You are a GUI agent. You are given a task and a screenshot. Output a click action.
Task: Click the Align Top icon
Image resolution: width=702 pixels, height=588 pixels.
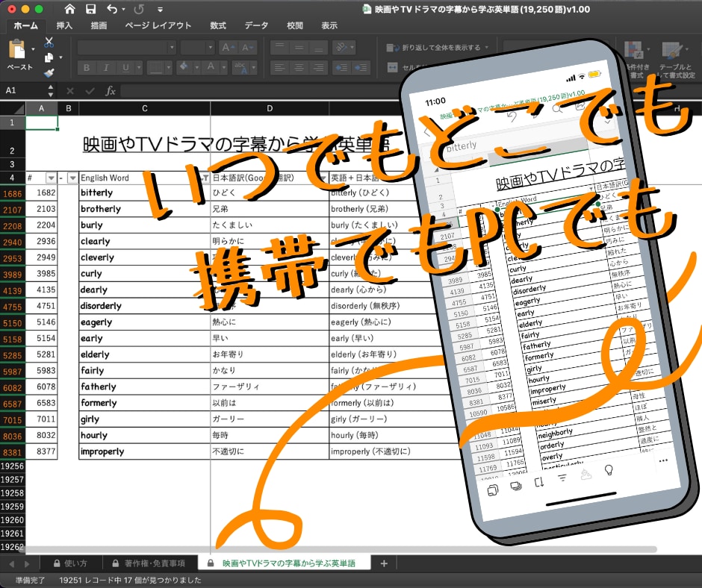pyautogui.click(x=280, y=47)
